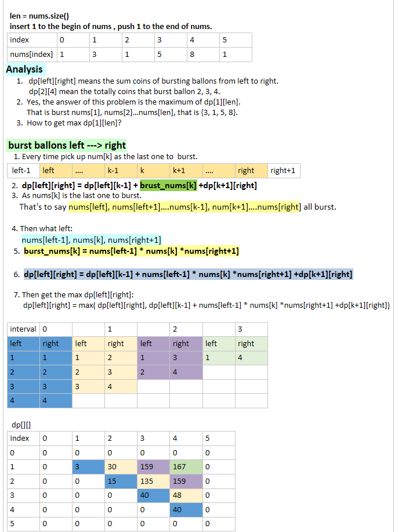Image resolution: width=398 pixels, height=532 pixels.
Task: Select the cyan highlighted "nums[left-1], nums[k], nums[right+1]" text
Action: coord(91,240)
